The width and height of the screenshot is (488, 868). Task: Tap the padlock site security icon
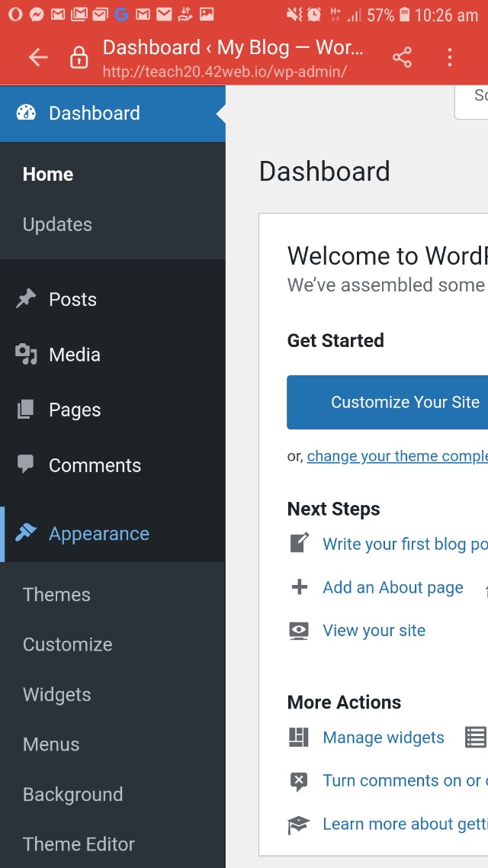79,58
